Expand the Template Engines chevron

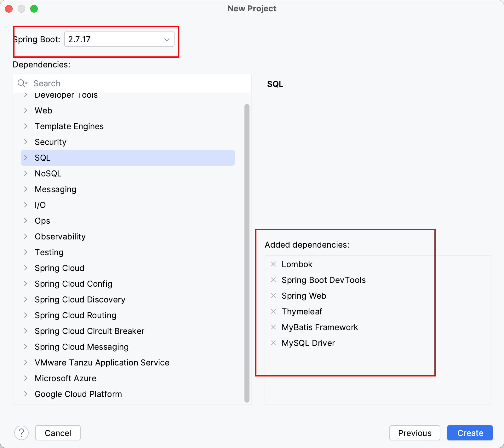point(26,126)
